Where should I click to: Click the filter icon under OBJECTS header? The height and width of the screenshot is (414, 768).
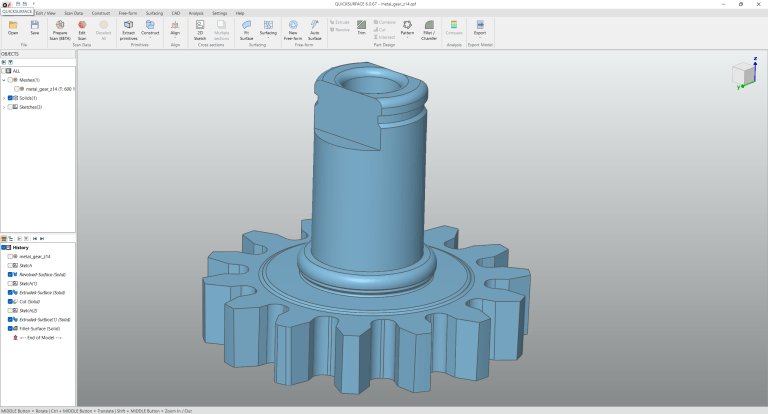[10, 62]
